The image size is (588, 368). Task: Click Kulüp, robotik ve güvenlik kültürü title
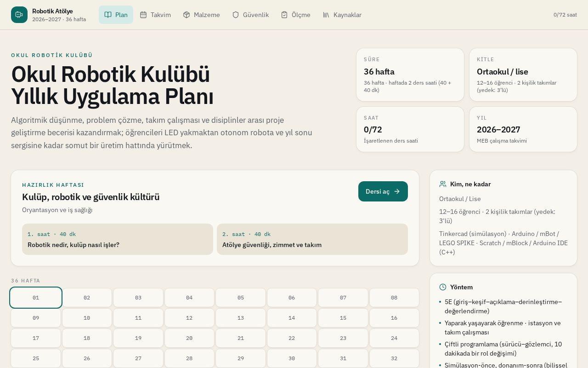click(x=91, y=197)
